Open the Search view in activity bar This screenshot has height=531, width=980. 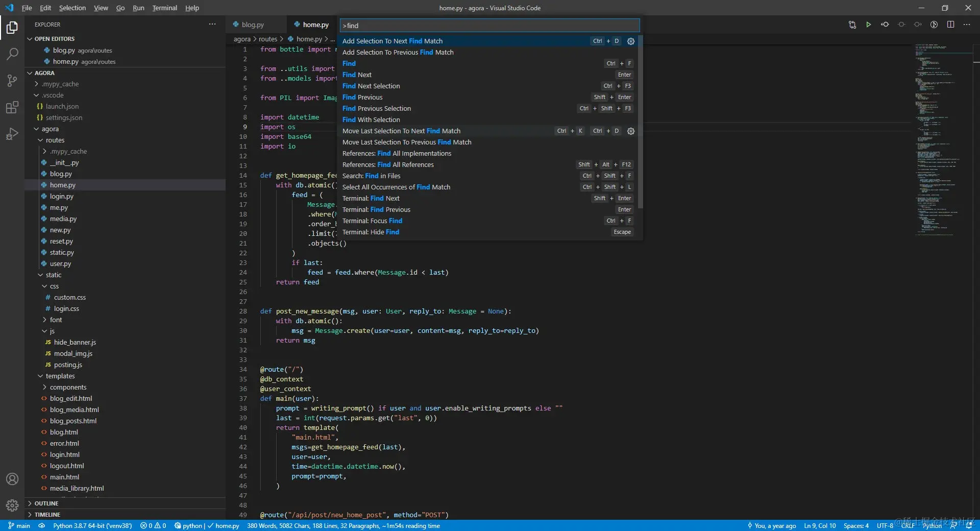12,54
